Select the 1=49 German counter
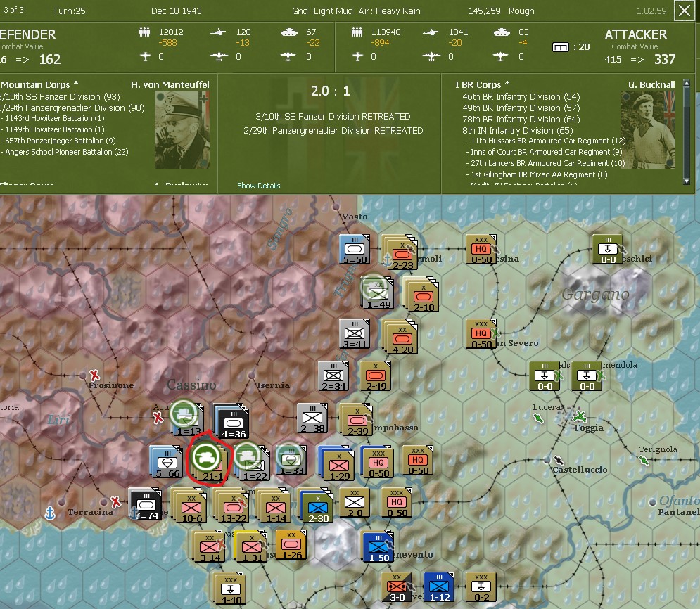Viewport: 700px width, 609px height. click(378, 293)
